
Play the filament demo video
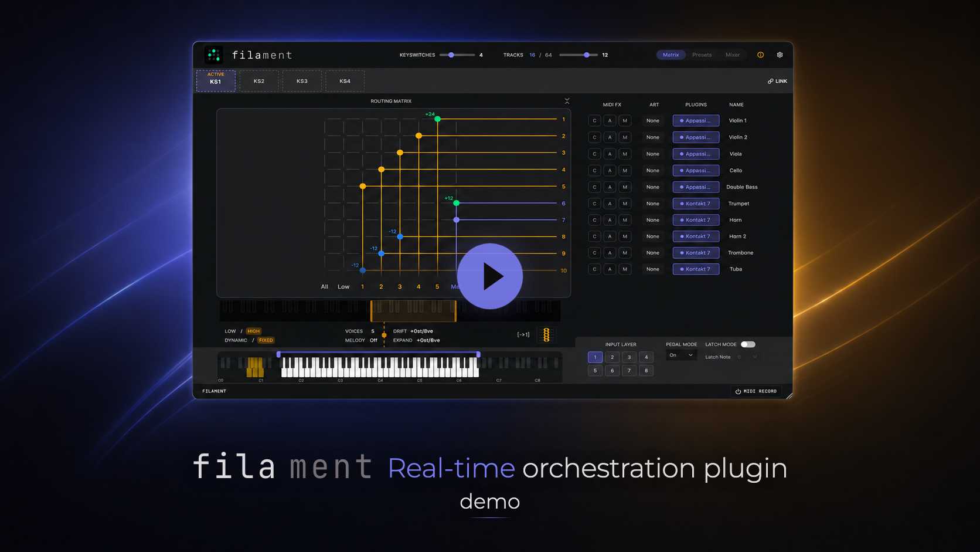[490, 276]
